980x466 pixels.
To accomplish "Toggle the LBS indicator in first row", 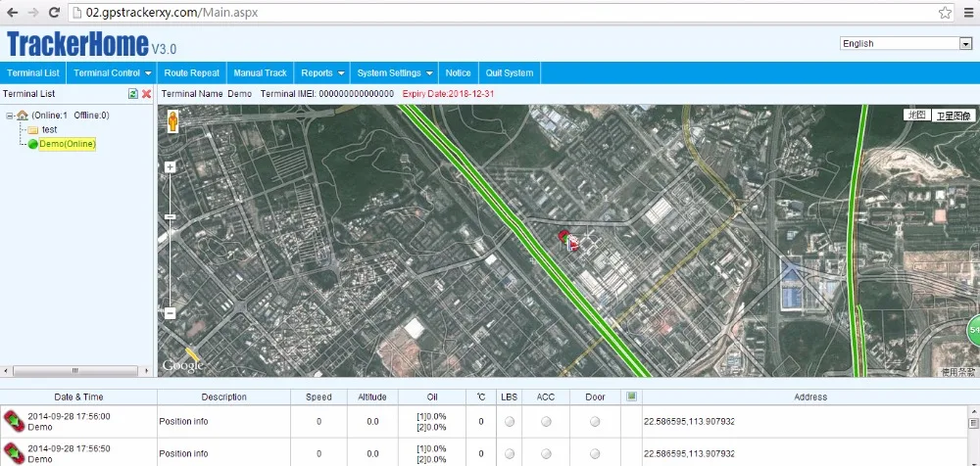I will [x=510, y=421].
